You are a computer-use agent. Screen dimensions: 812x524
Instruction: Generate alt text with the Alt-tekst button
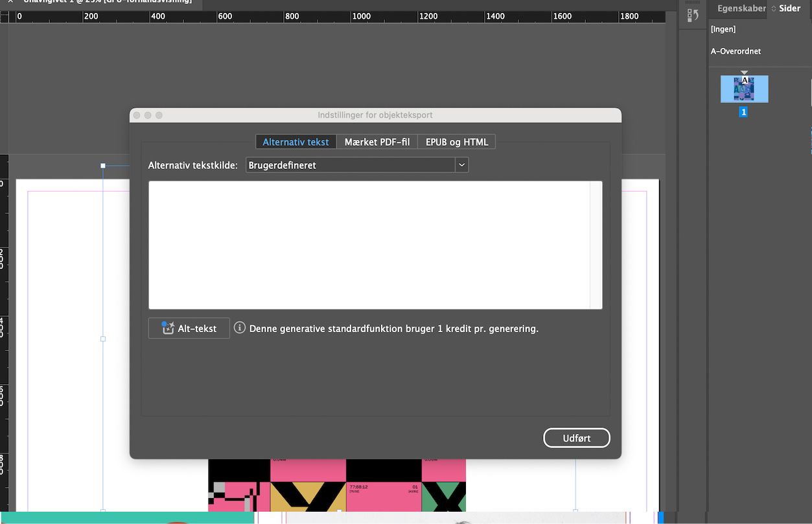tap(189, 328)
